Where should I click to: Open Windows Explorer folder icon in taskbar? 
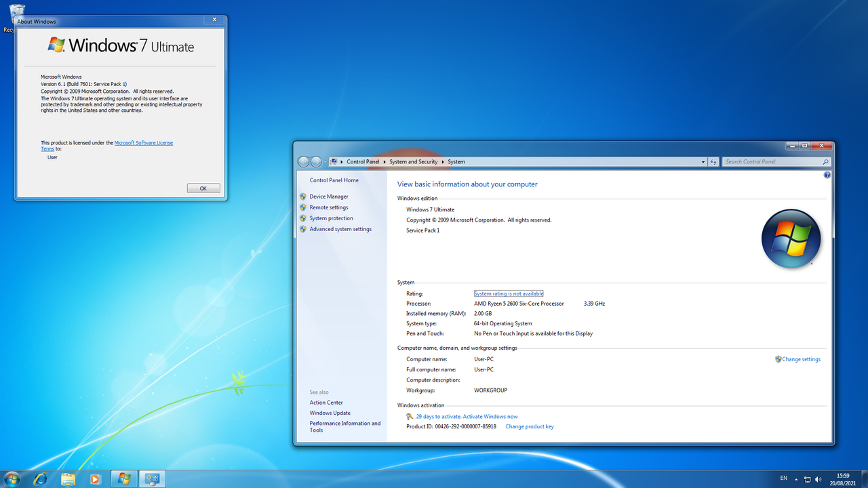tap(68, 479)
